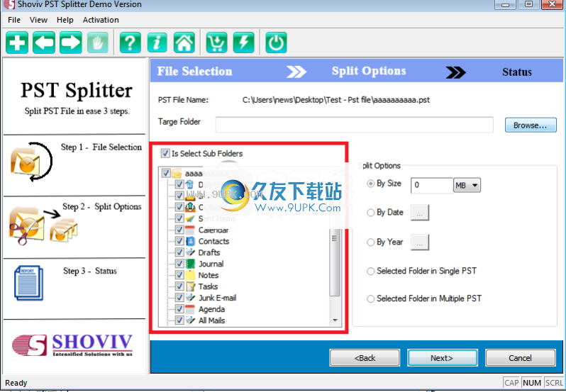Click the shopping cart Buy icon

[216, 43]
